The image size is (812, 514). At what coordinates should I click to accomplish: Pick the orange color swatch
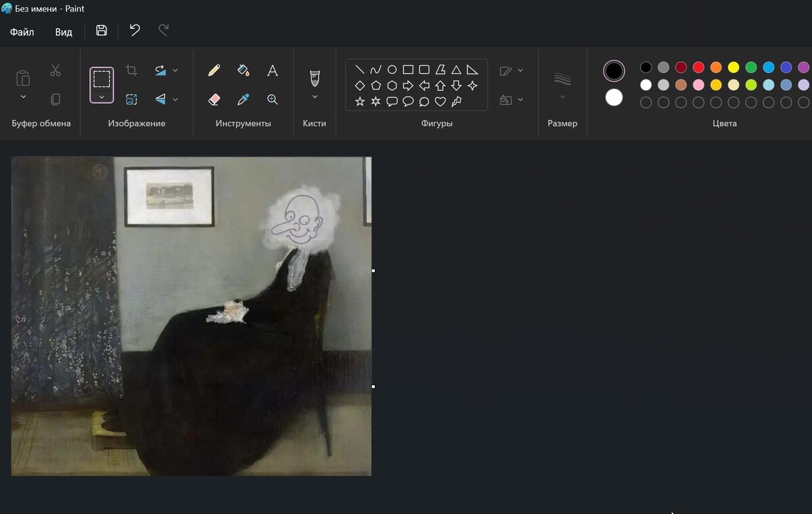coord(716,67)
